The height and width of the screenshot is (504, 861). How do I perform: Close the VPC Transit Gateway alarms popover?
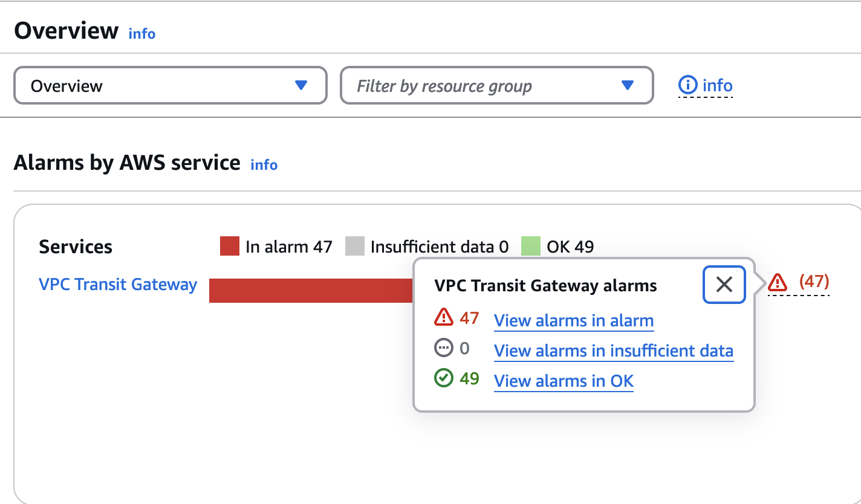(x=724, y=284)
